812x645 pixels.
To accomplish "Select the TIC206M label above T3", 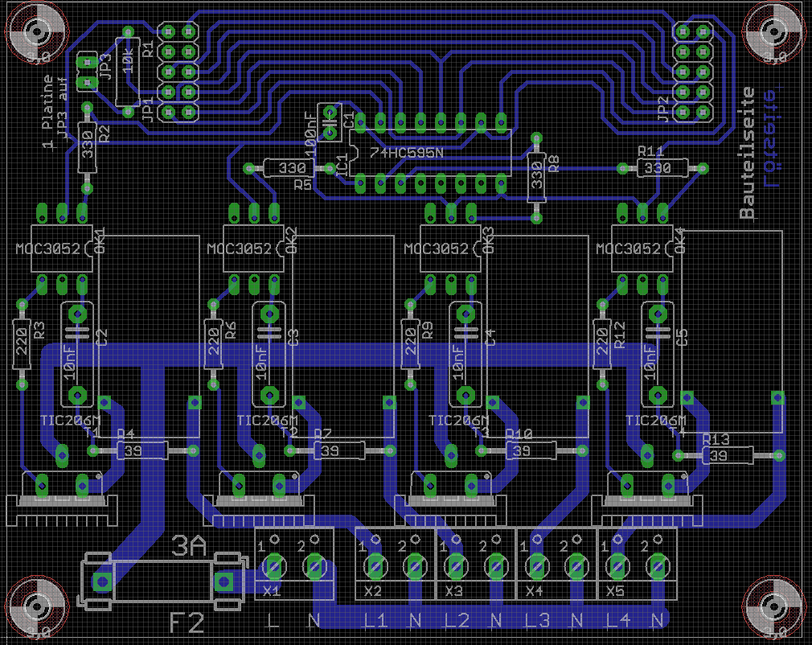I will pyautogui.click(x=459, y=420).
